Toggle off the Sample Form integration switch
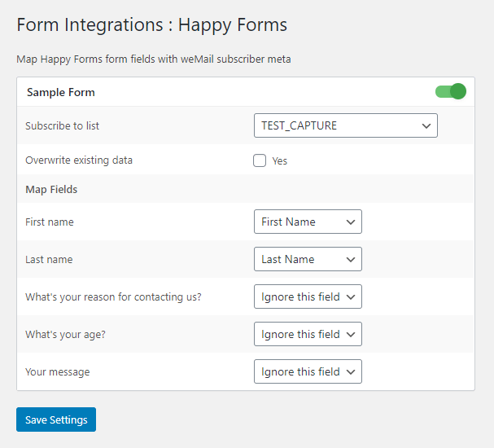Viewport: 494px width, 448px height. pos(451,91)
